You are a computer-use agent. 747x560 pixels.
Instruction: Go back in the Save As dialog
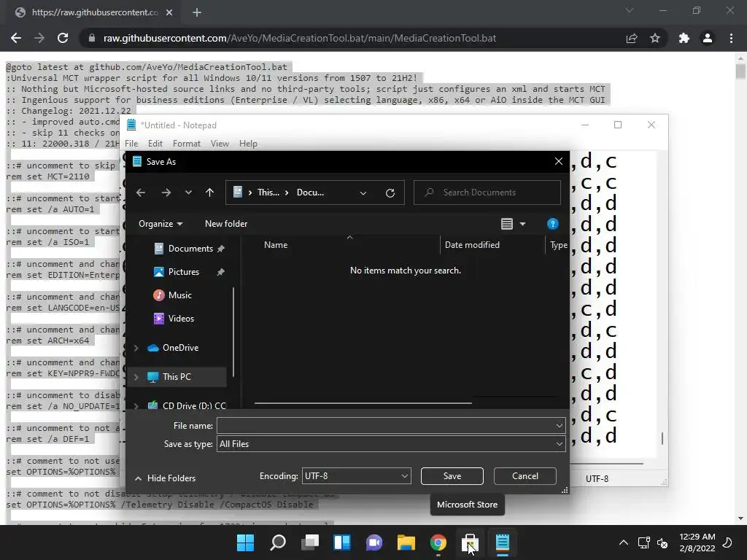pos(141,192)
